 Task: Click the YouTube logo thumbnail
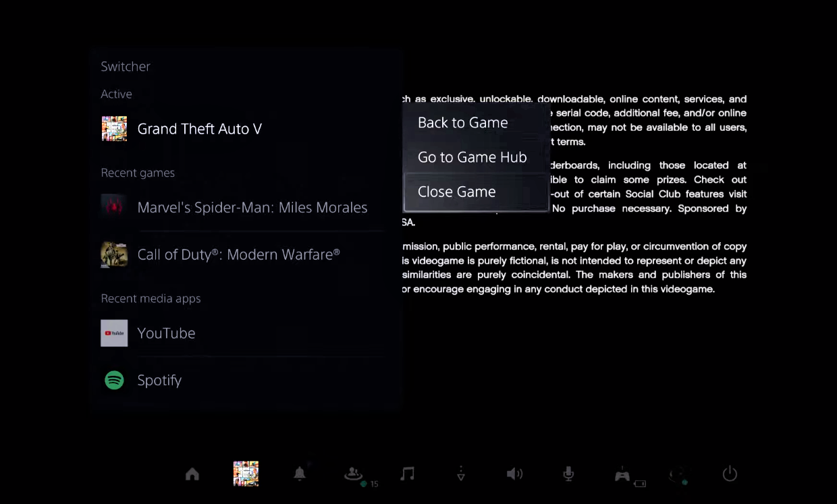tap(114, 333)
